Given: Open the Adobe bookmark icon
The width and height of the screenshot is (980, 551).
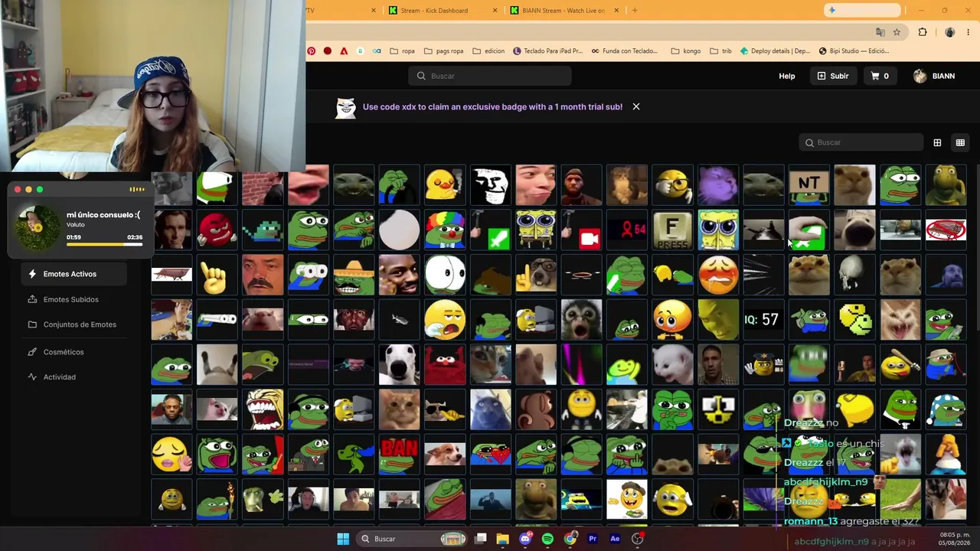Looking at the screenshot, I should pyautogui.click(x=344, y=51).
